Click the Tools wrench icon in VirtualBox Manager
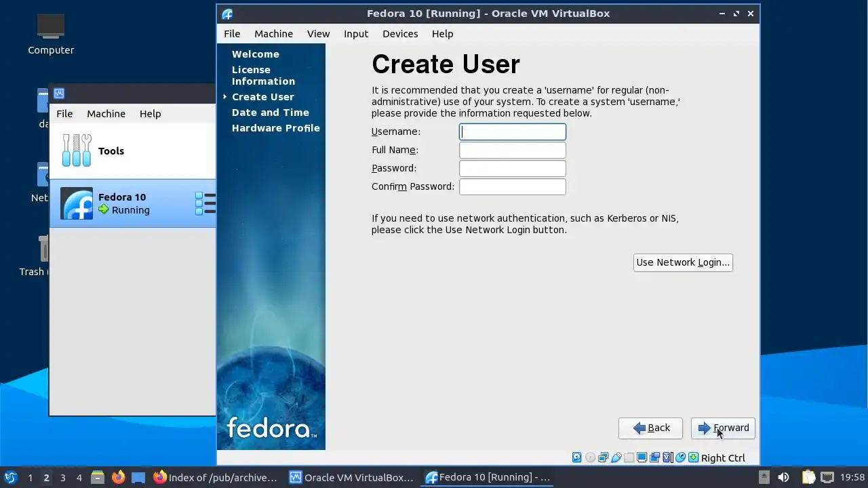868x488 pixels. coord(77,150)
